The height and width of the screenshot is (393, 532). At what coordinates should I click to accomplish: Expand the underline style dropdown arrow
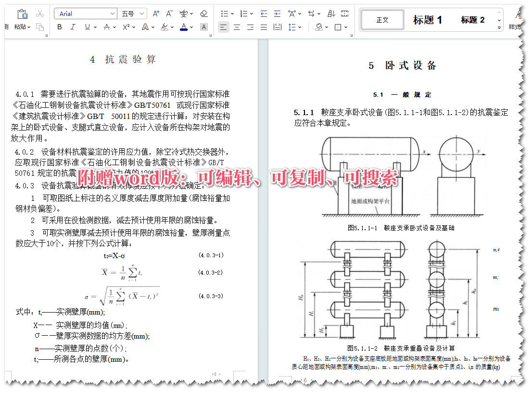click(x=95, y=27)
